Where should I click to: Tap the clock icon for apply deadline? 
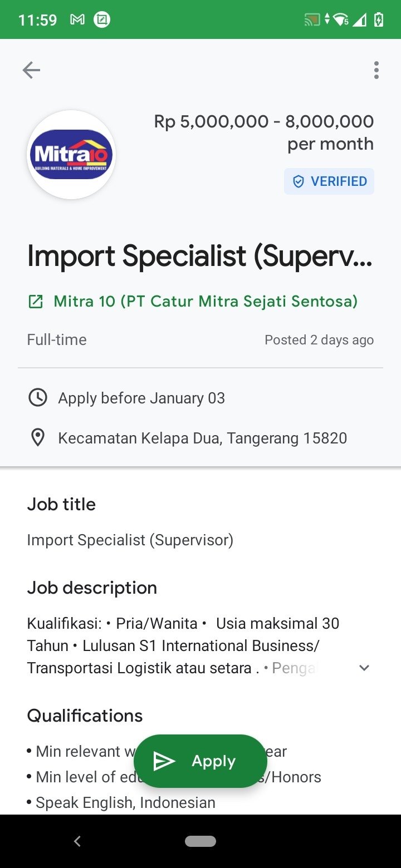pos(37,398)
